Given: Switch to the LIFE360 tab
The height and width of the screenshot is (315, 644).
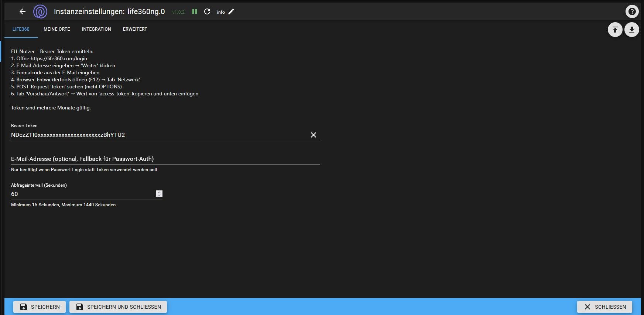Looking at the screenshot, I should click(x=21, y=29).
